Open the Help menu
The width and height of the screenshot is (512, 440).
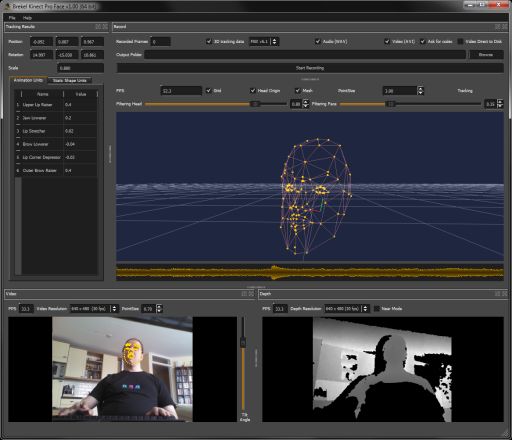click(27, 18)
